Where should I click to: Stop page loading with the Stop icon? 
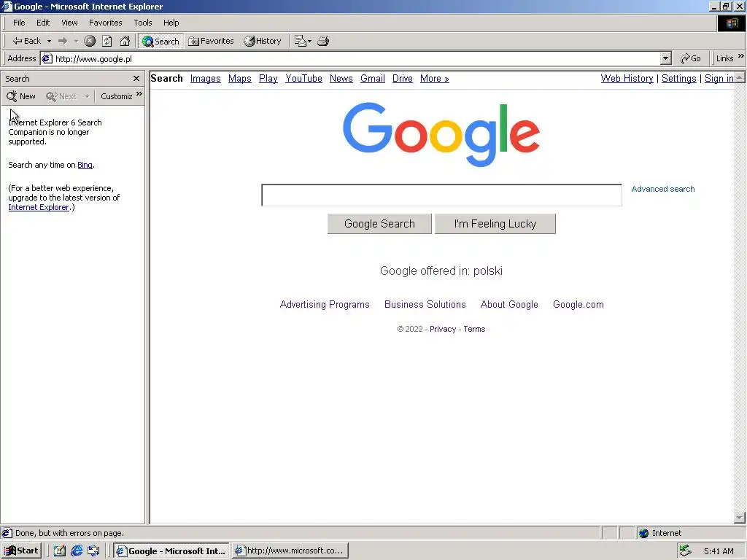90,41
